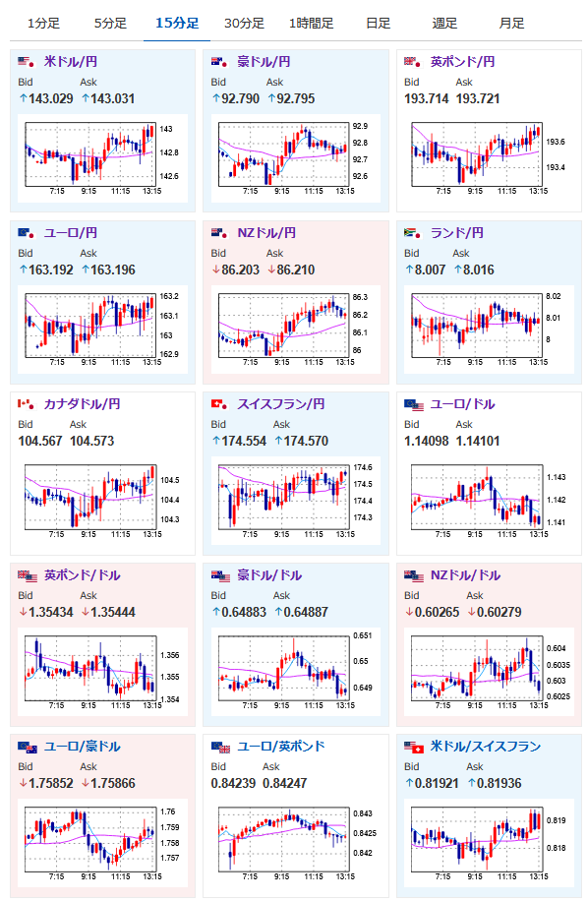Click the 英ポンド/ドル pair heading
Image resolution: width=588 pixels, height=901 pixels.
pos(83,575)
